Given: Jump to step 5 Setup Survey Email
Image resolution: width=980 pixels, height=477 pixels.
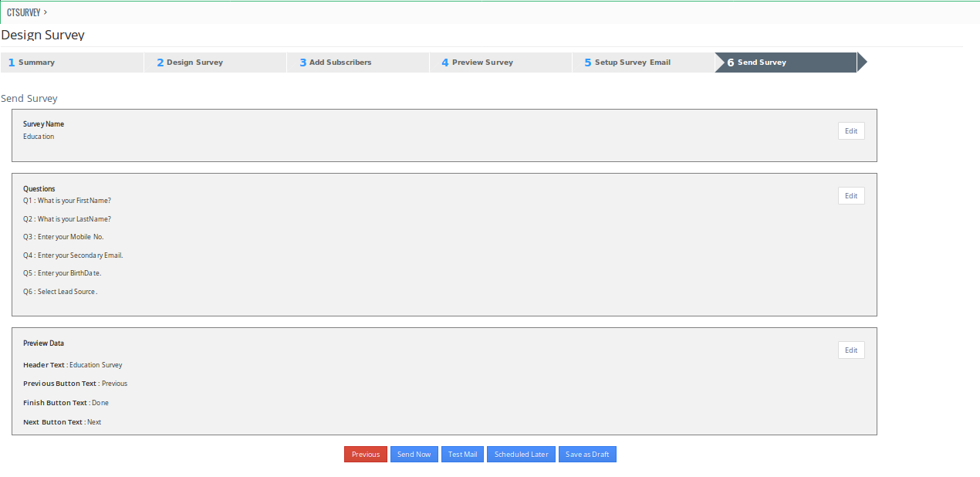Looking at the screenshot, I should 644,63.
